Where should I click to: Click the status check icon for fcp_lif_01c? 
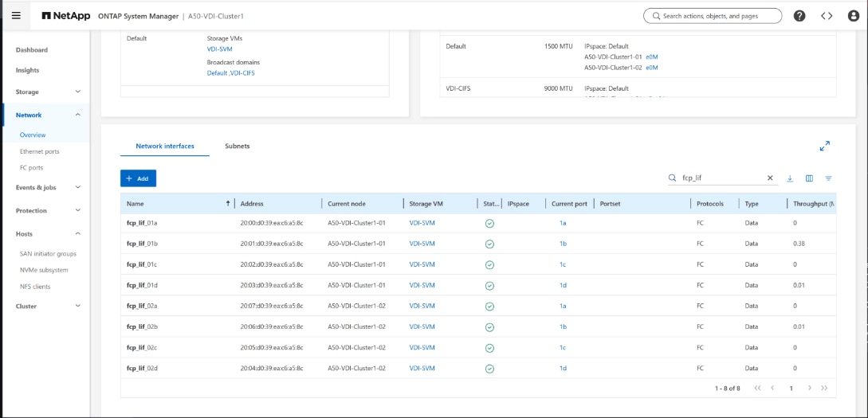pyautogui.click(x=489, y=265)
